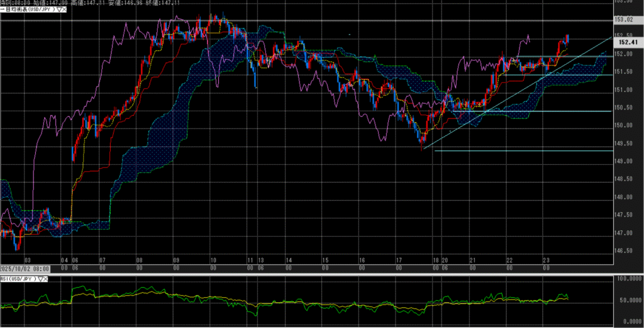Viewport: 644px width, 328px height.
Task: Click the date 23 time axis marker
Action: click(547, 259)
